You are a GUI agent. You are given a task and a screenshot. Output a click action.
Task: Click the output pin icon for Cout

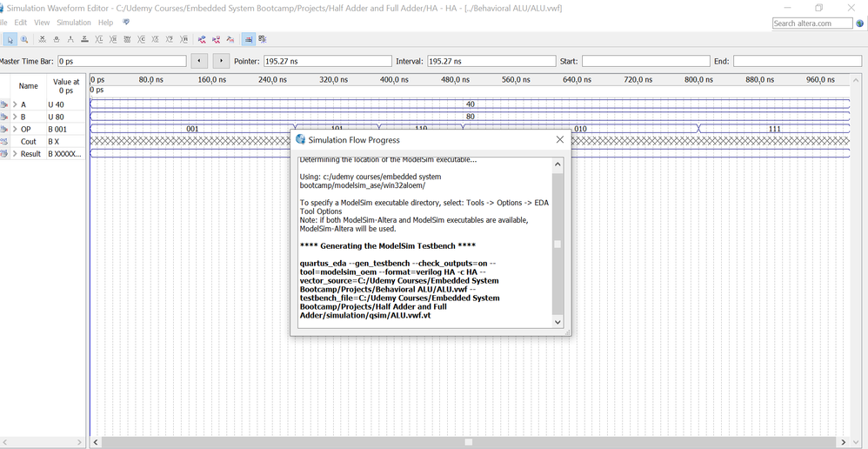tap(4, 141)
